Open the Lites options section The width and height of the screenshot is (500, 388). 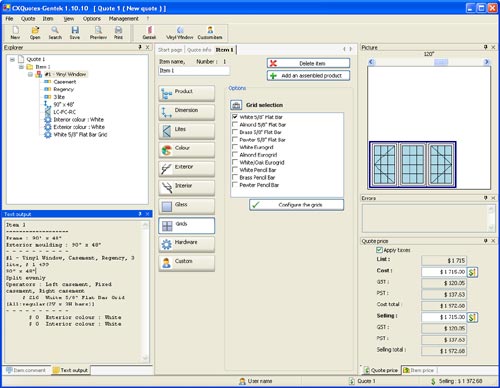point(187,131)
